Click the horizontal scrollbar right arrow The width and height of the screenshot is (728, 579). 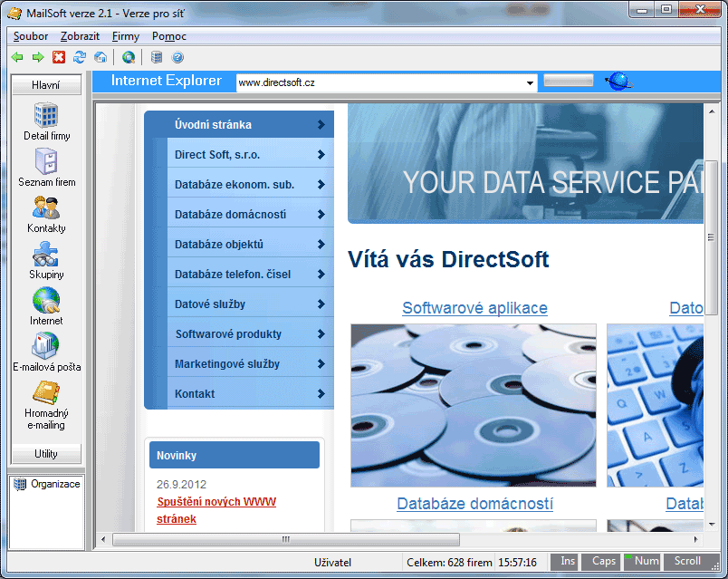[x=696, y=539]
